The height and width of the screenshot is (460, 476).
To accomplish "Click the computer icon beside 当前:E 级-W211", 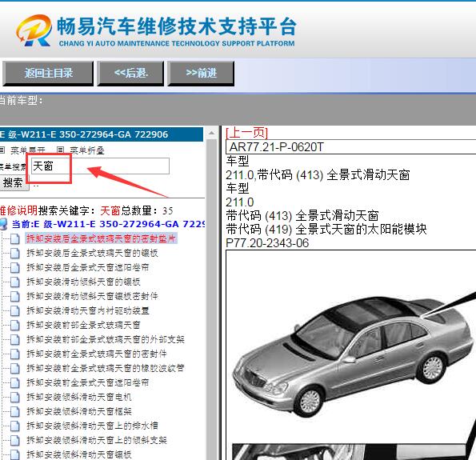I will point(4,224).
